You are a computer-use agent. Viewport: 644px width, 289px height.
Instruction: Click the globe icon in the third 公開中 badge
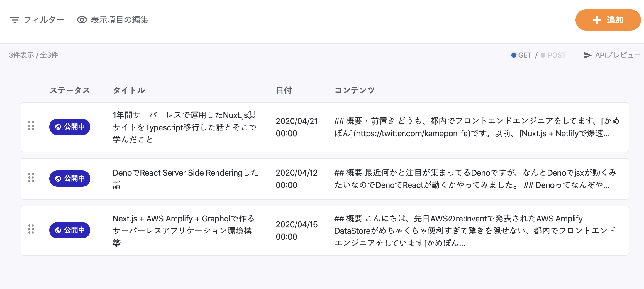(58, 230)
